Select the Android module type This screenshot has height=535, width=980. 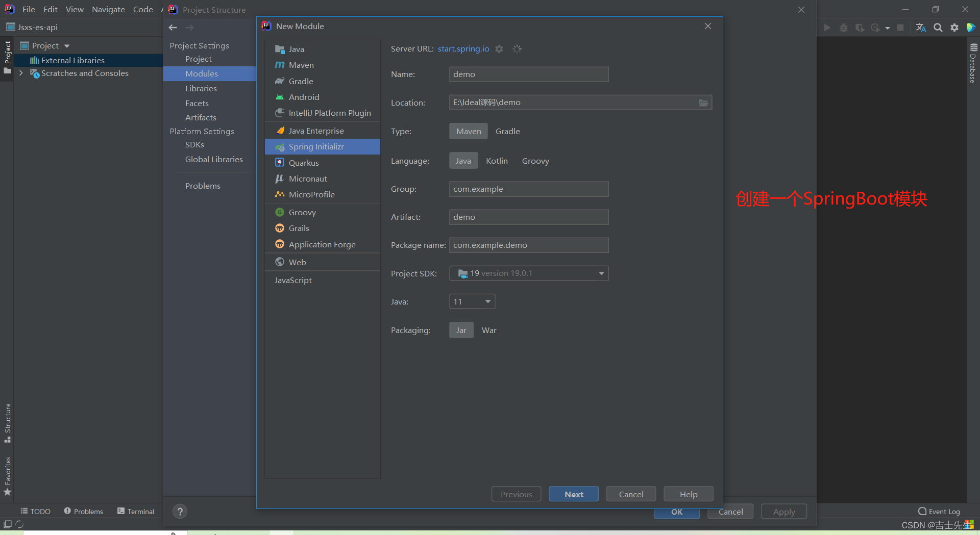323,97
